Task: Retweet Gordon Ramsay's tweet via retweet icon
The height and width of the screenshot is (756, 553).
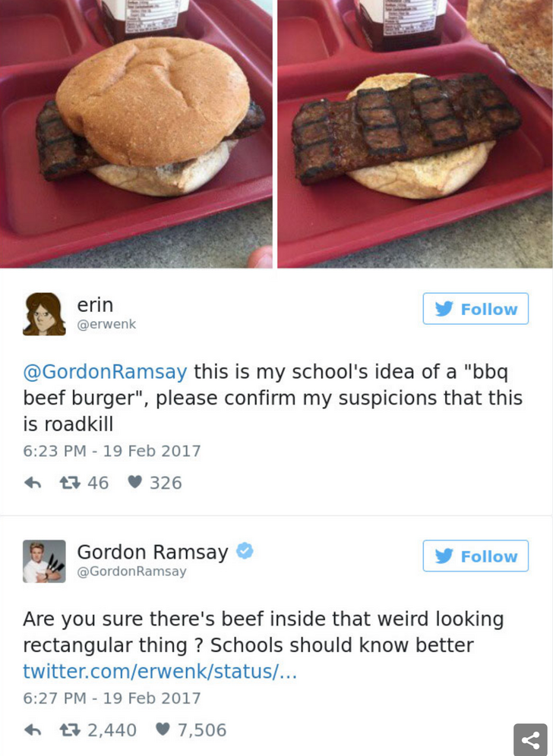Action: (x=69, y=730)
